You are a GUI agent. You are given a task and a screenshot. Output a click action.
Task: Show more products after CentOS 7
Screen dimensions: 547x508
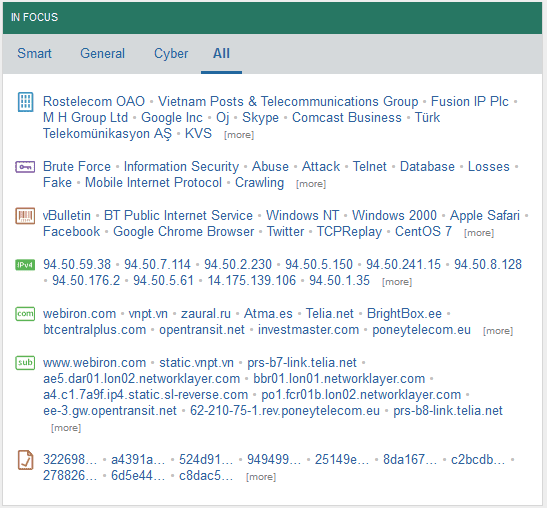pos(479,233)
